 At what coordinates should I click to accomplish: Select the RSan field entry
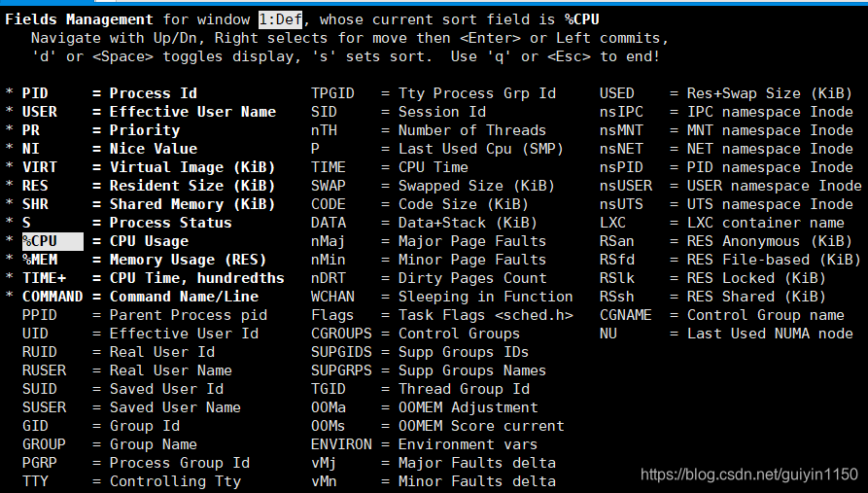coord(617,241)
